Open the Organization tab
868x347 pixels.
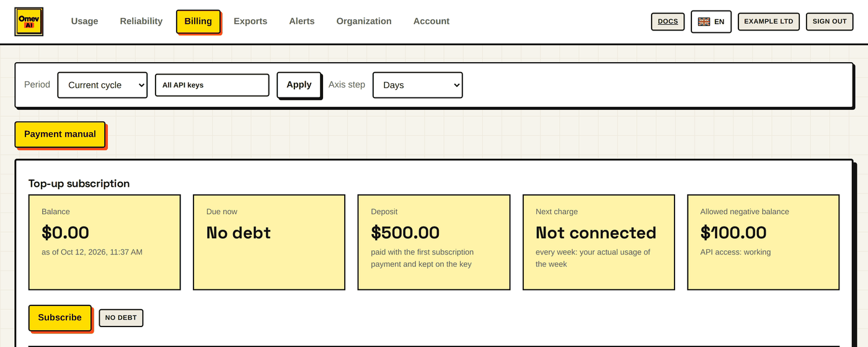click(364, 21)
